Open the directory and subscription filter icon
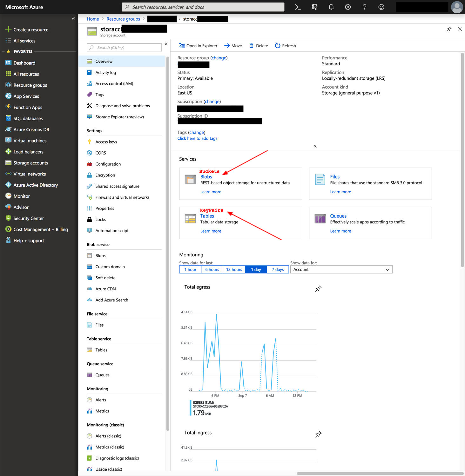 coord(314,7)
